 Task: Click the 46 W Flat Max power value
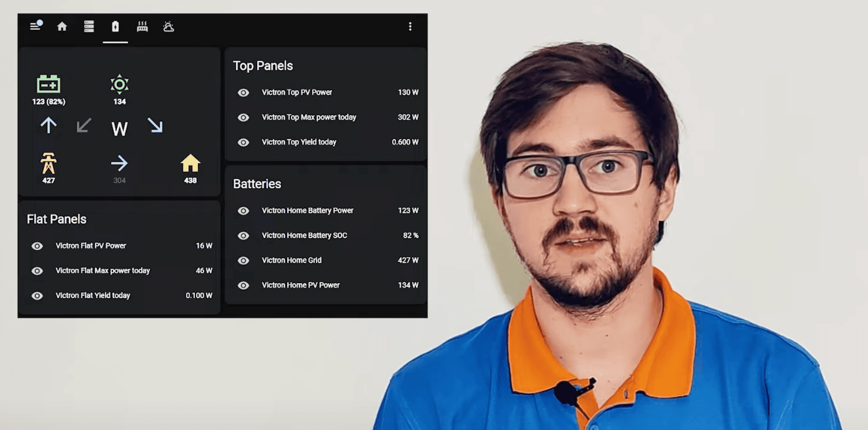coord(204,271)
